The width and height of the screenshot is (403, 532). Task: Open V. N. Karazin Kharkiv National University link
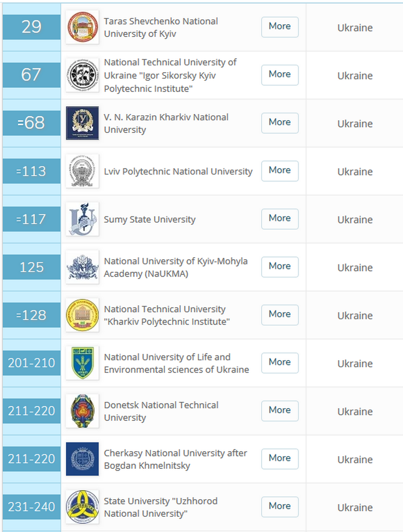click(x=166, y=123)
